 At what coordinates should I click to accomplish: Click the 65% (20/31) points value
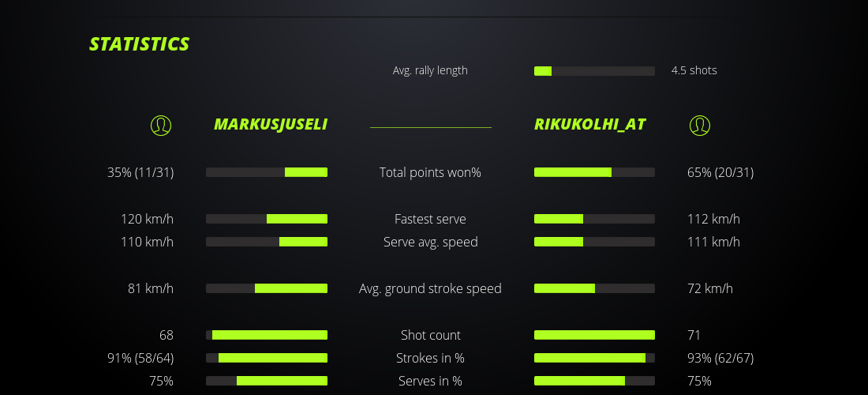coord(720,172)
